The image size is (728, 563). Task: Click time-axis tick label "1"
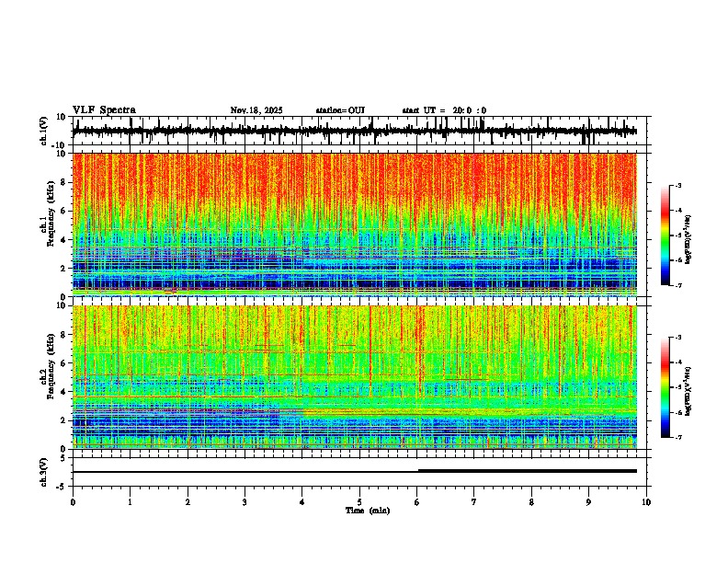tap(130, 502)
